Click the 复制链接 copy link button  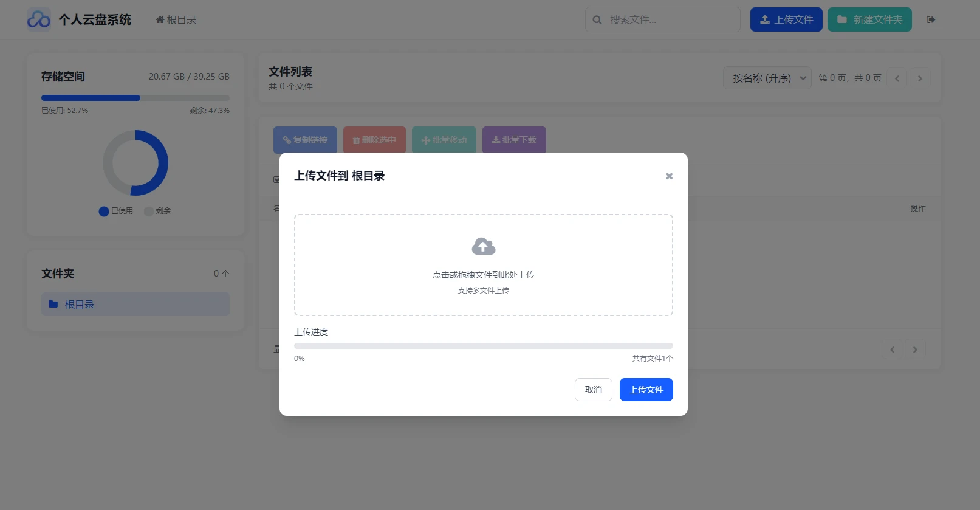point(305,140)
